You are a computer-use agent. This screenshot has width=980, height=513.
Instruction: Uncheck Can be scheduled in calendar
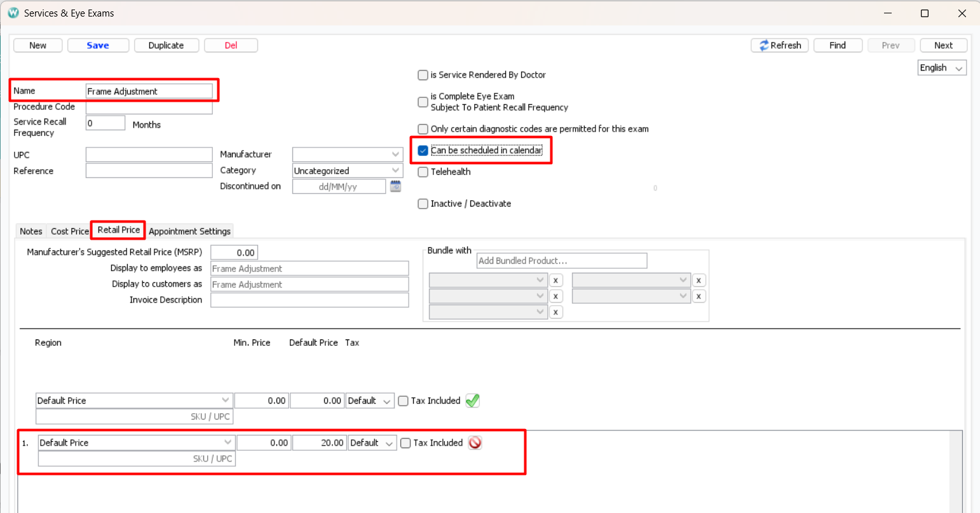coord(423,151)
